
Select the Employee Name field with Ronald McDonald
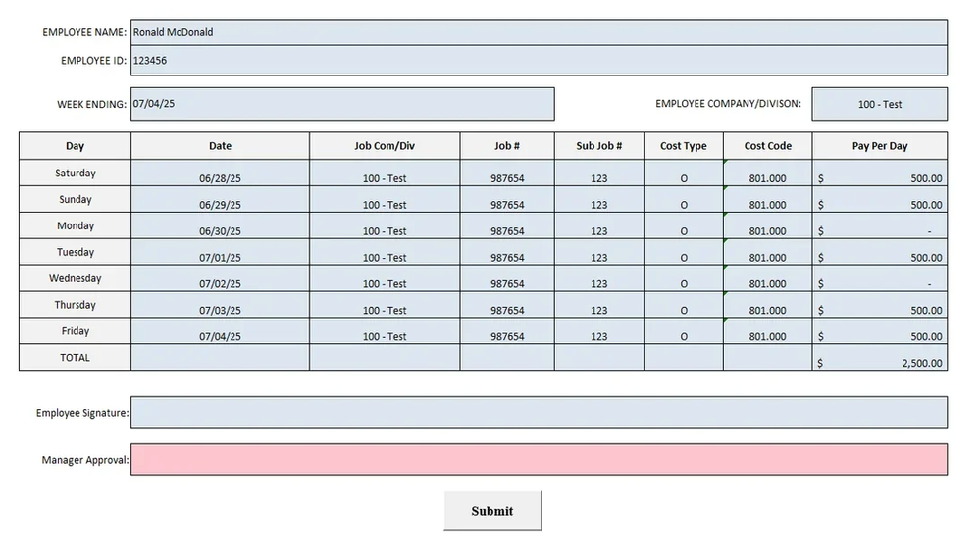tap(539, 32)
